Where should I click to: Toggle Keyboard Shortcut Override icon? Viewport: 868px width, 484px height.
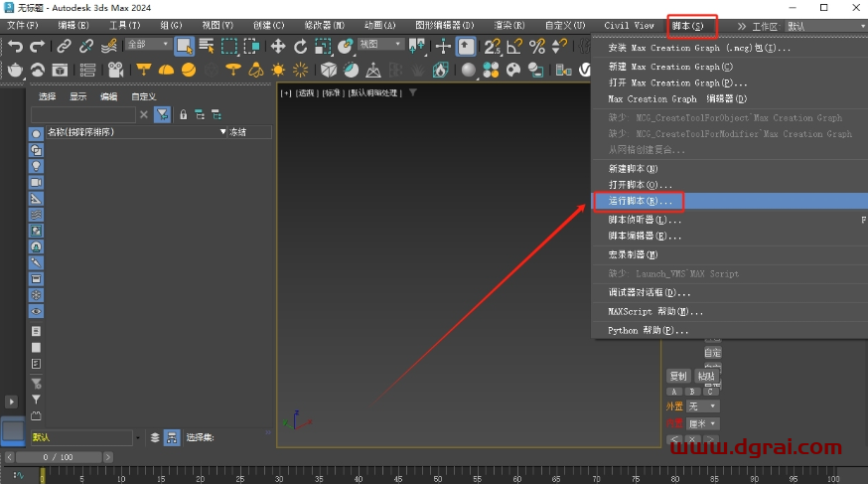coord(466,46)
